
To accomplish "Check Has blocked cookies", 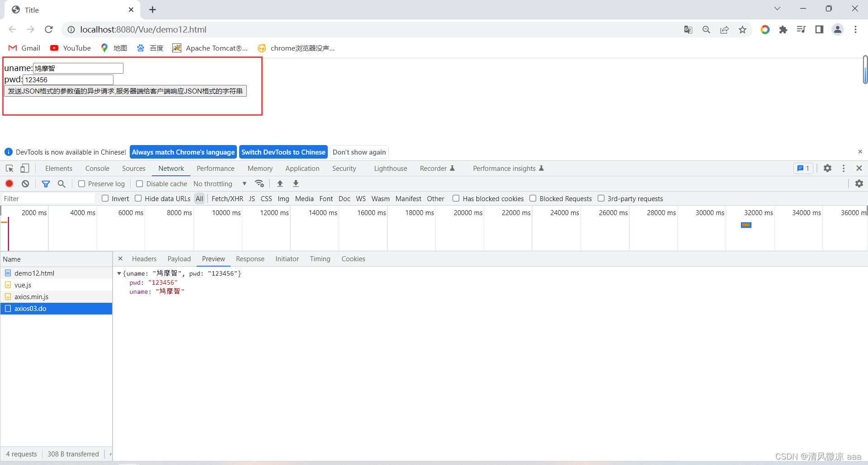I will tap(456, 198).
